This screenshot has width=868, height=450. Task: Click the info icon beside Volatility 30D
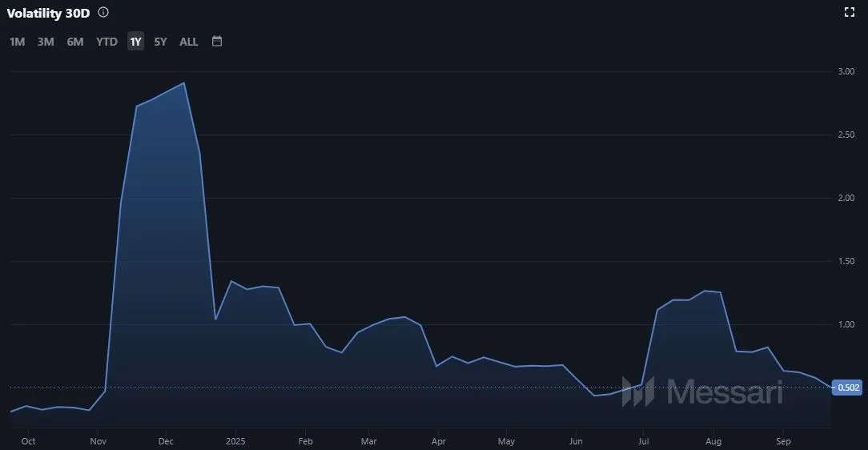coord(103,13)
